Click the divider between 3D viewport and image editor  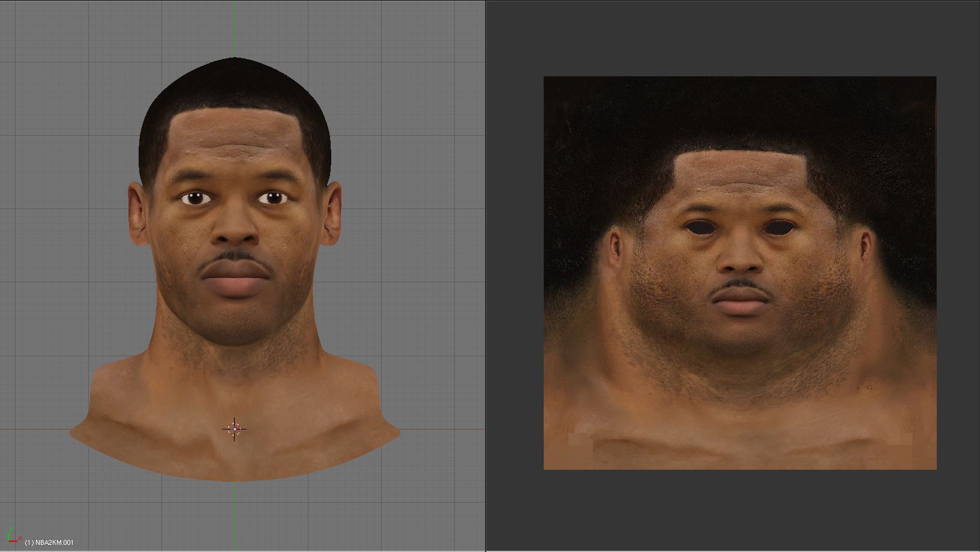pyautogui.click(x=485, y=276)
